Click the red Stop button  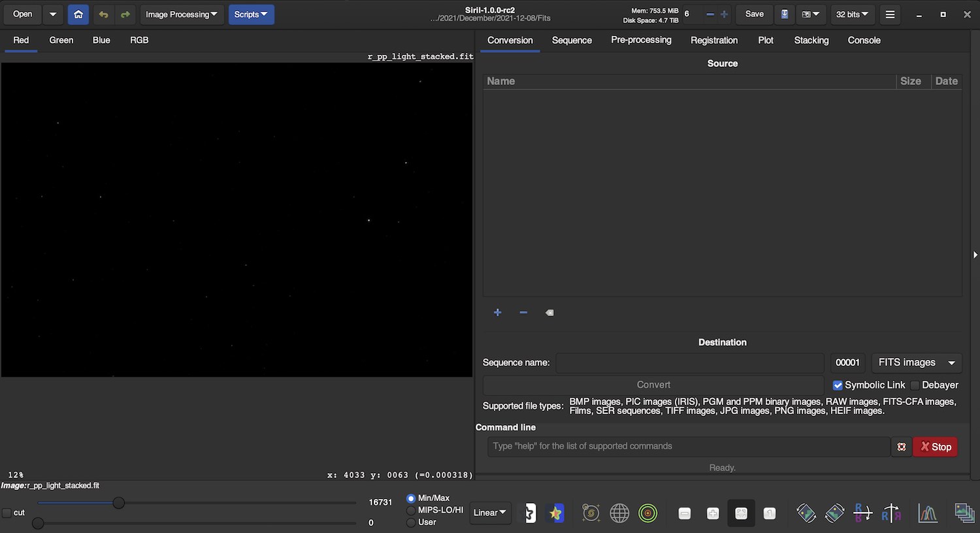(x=935, y=447)
